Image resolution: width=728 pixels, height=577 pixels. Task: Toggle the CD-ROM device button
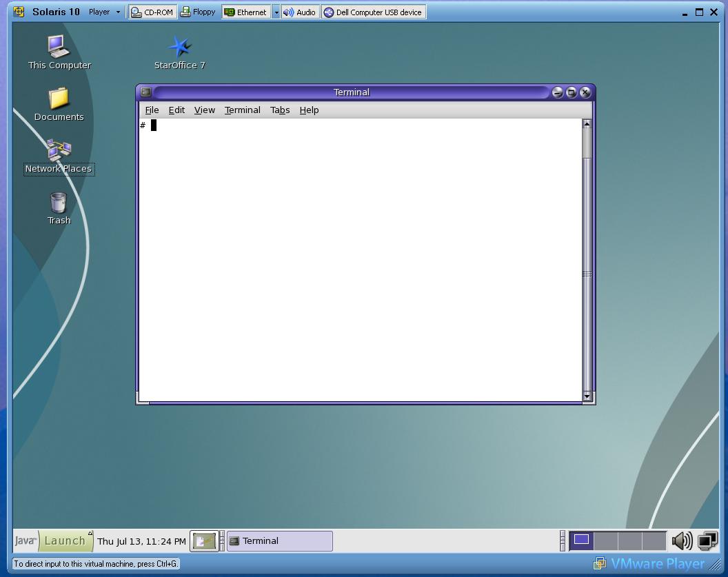coord(152,12)
